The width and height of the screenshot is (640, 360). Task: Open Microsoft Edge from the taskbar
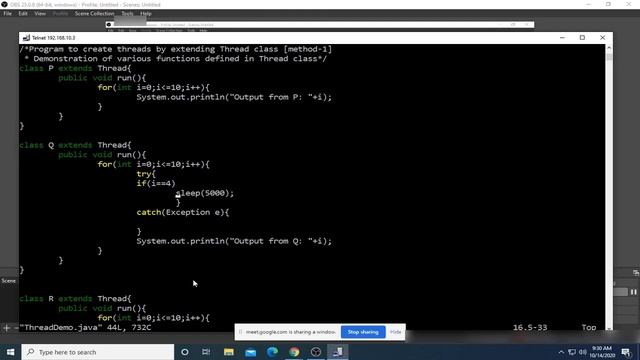[x=272, y=352]
